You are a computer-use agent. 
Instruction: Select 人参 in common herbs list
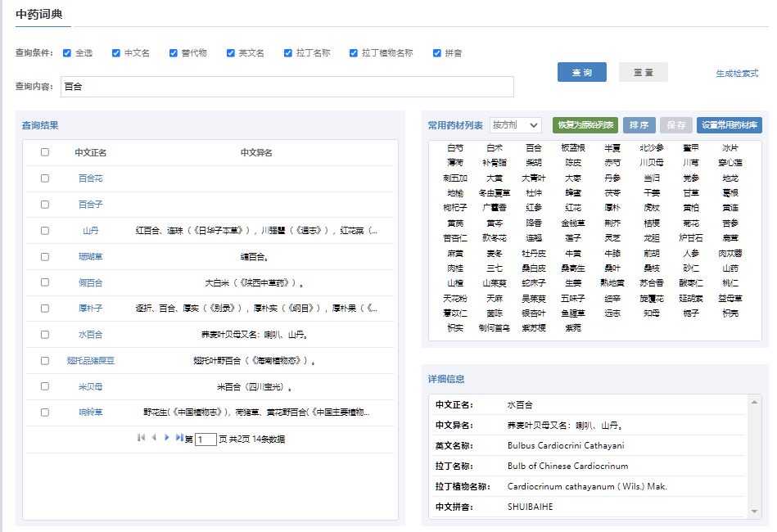[x=691, y=254]
